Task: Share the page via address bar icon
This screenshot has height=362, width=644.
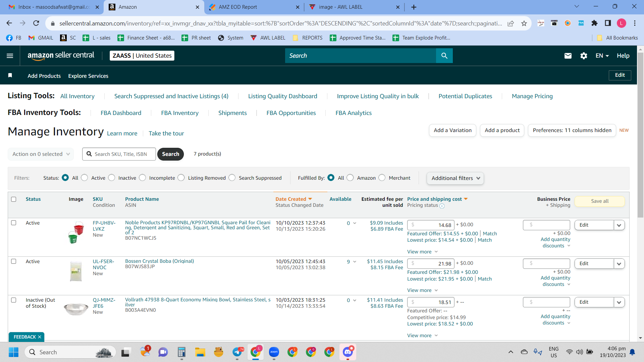Action: pos(511,23)
